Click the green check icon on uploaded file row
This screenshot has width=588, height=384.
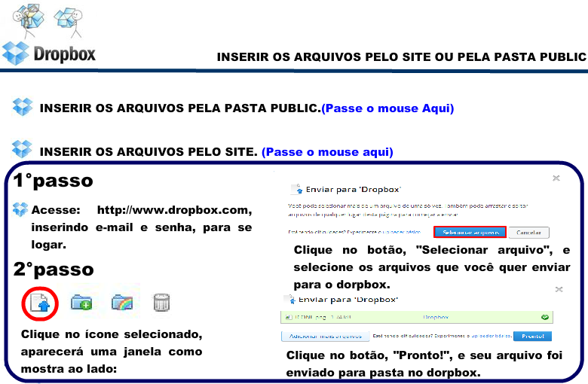click(545, 317)
